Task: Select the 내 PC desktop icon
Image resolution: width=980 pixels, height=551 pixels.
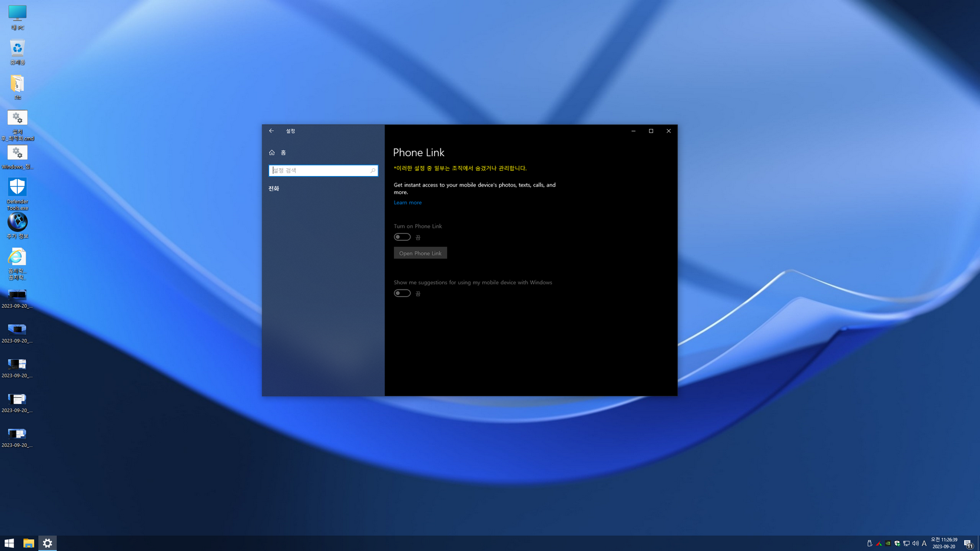Action: [x=17, y=17]
